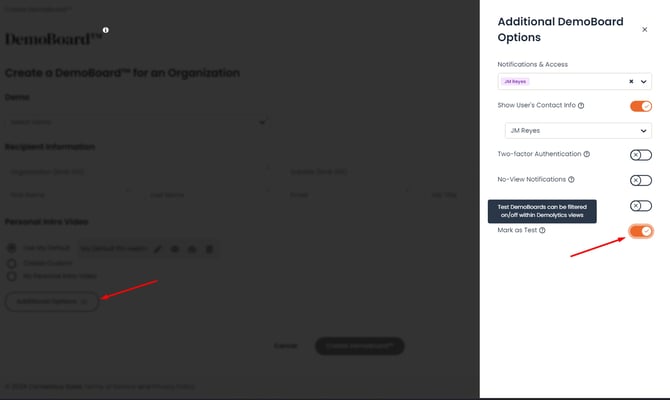This screenshot has height=400, width=670.
Task: Turn on No-View Notifications toggle
Action: pos(640,180)
